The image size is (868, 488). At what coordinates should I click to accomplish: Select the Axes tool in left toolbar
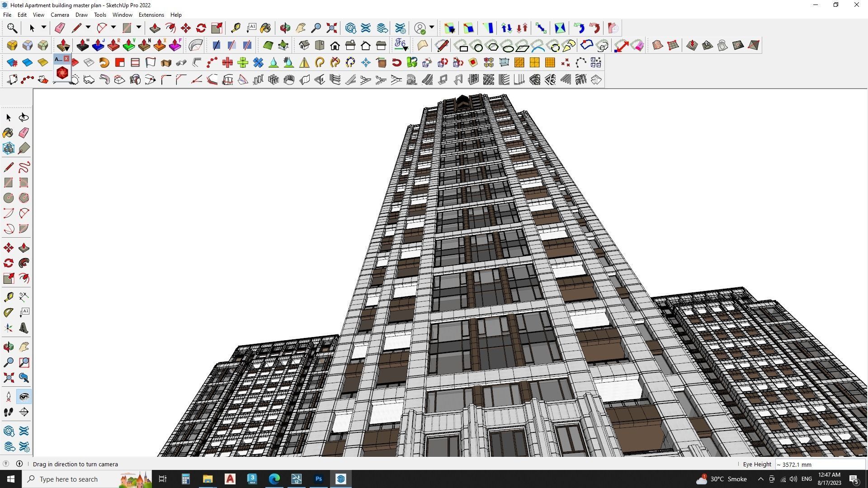click(x=8, y=328)
